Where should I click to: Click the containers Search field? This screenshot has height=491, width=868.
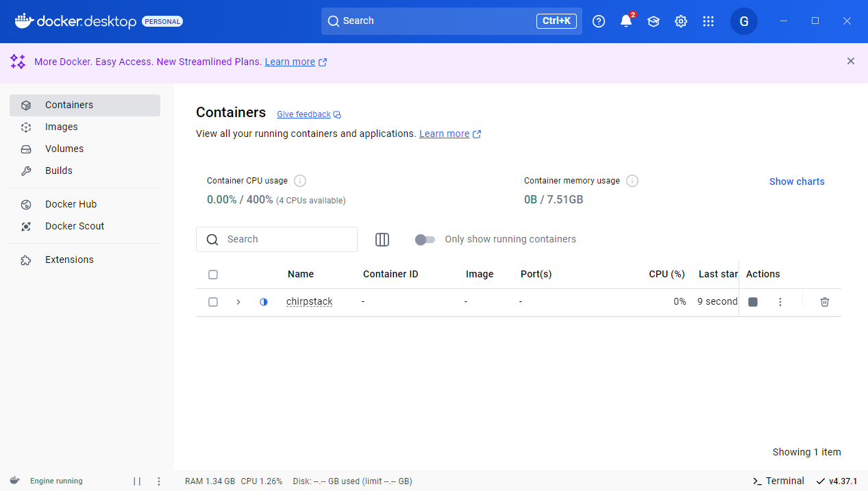(x=277, y=240)
